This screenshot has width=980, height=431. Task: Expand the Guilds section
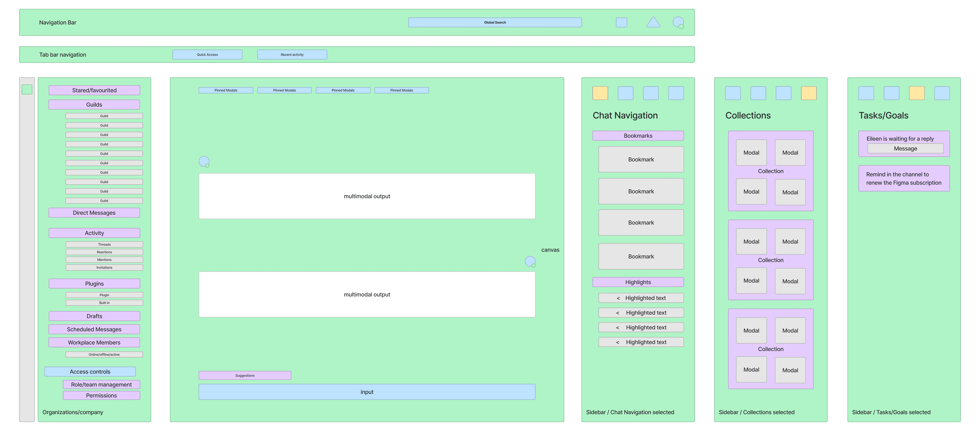click(94, 105)
